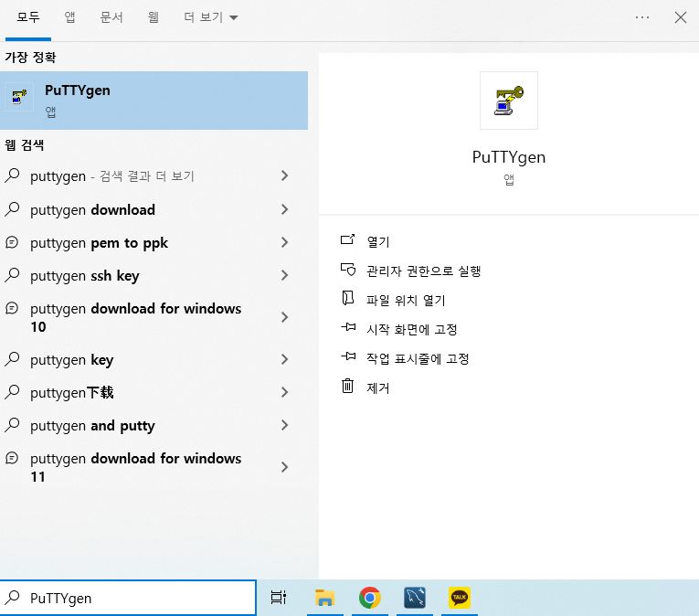Switch to the 앱 tab
This screenshot has width=699, height=616.
pyautogui.click(x=69, y=17)
